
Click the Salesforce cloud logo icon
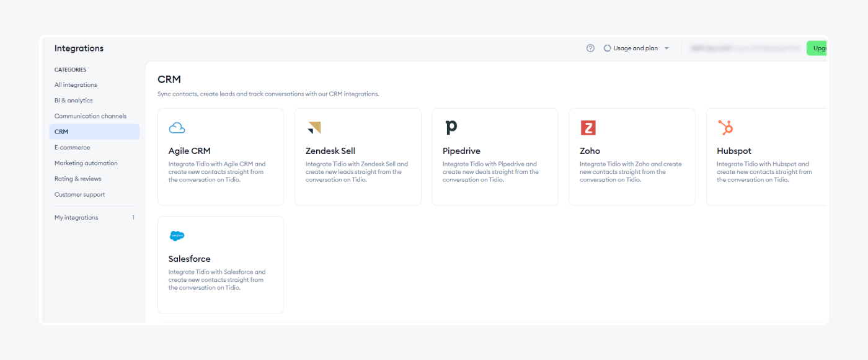point(177,236)
